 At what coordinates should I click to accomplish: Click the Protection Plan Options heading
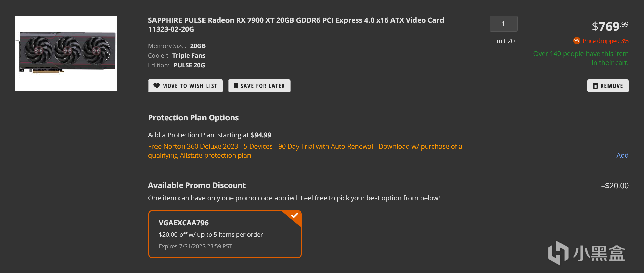(193, 118)
